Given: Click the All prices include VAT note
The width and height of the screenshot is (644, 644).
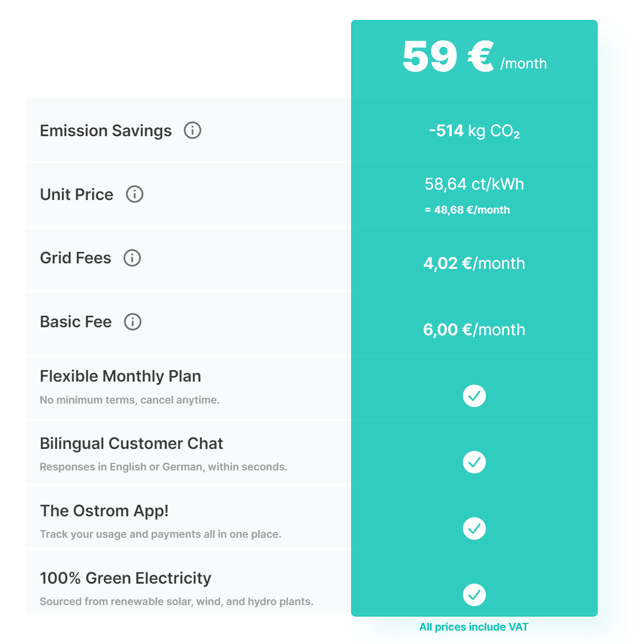Looking at the screenshot, I should click(473, 627).
